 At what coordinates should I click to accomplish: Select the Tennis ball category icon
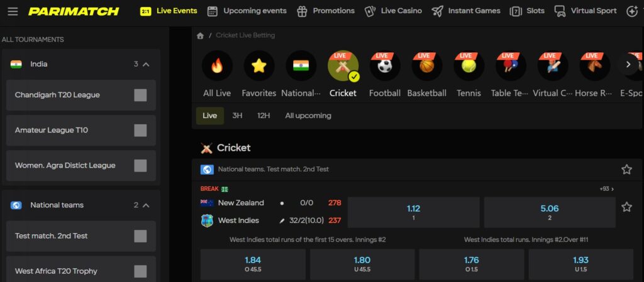469,65
